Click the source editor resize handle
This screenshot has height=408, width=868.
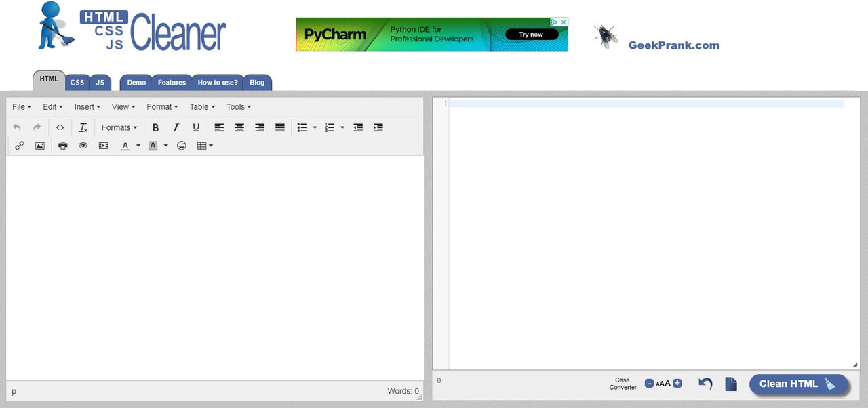(855, 365)
